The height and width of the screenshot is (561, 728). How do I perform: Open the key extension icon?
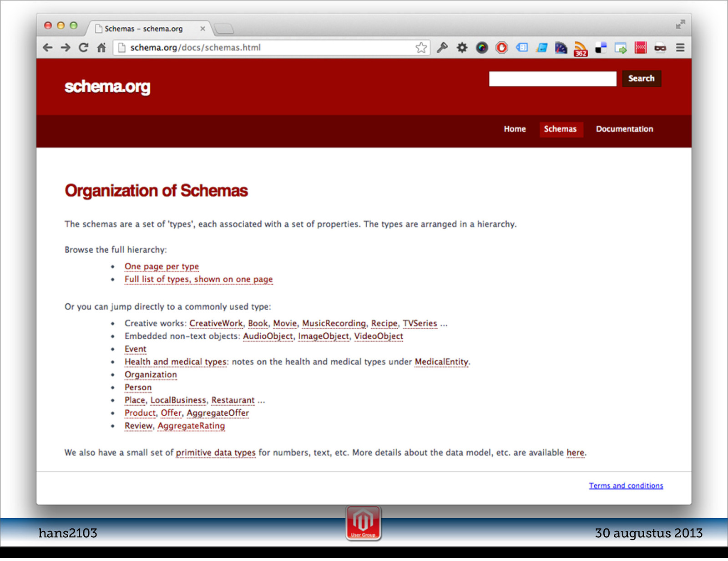click(x=442, y=48)
